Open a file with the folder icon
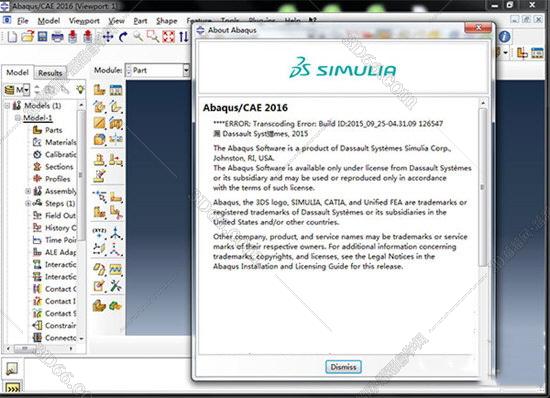Viewport: 550px width, 398px height. [28, 36]
